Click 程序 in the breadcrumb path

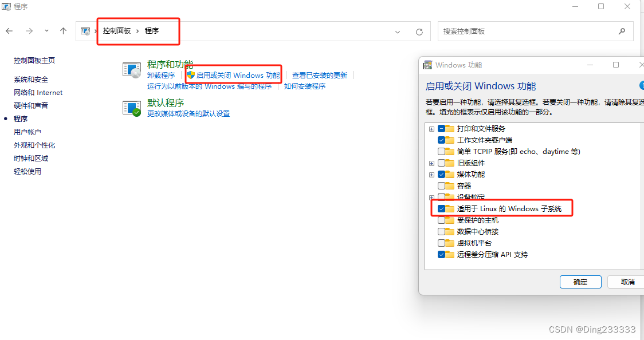click(x=152, y=31)
